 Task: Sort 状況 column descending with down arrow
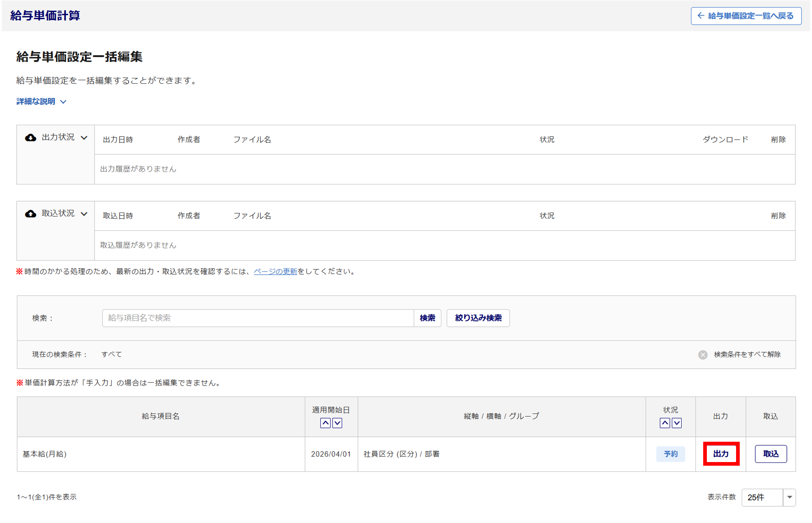pyautogui.click(x=677, y=423)
